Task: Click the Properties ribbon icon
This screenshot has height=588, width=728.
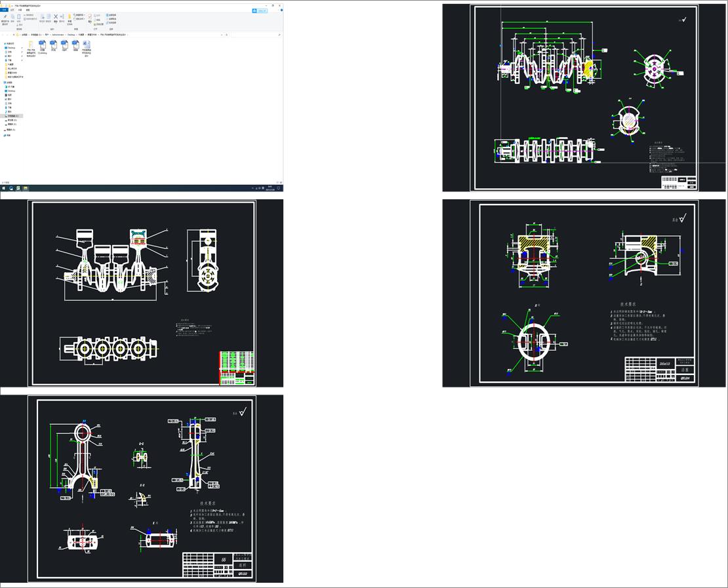Action: [90, 17]
